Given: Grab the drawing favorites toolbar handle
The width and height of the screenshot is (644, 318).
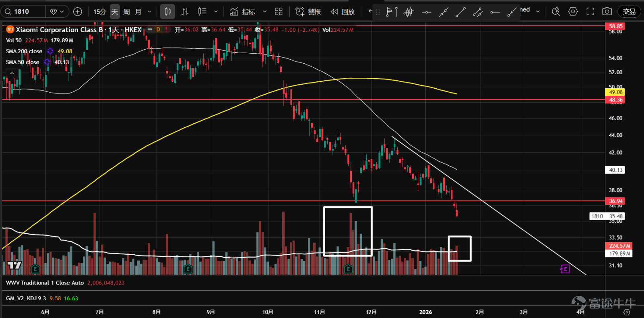Looking at the screenshot, I should [x=378, y=12].
